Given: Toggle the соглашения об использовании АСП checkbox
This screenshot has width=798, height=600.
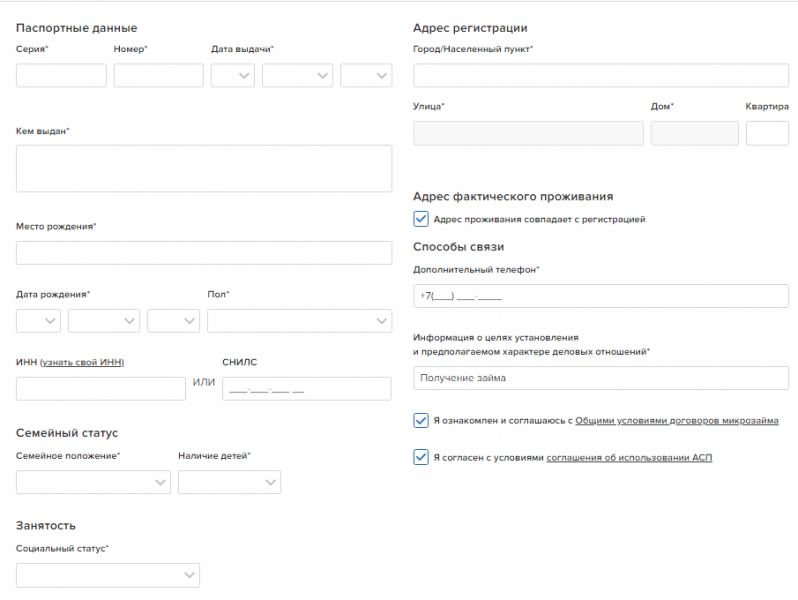Looking at the screenshot, I should (421, 457).
